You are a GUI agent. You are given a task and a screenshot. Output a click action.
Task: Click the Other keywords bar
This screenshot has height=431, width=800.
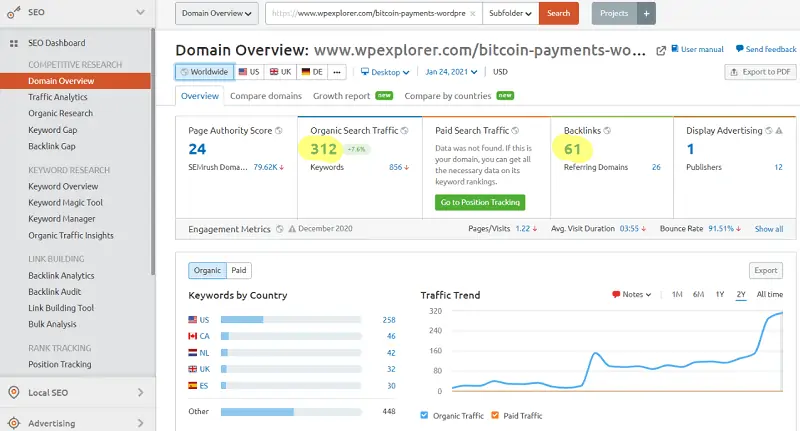coord(291,412)
